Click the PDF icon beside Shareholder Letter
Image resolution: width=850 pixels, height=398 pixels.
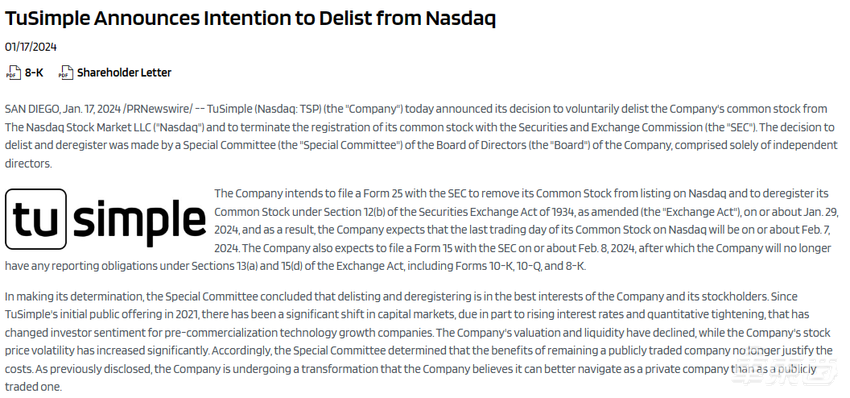(x=66, y=73)
